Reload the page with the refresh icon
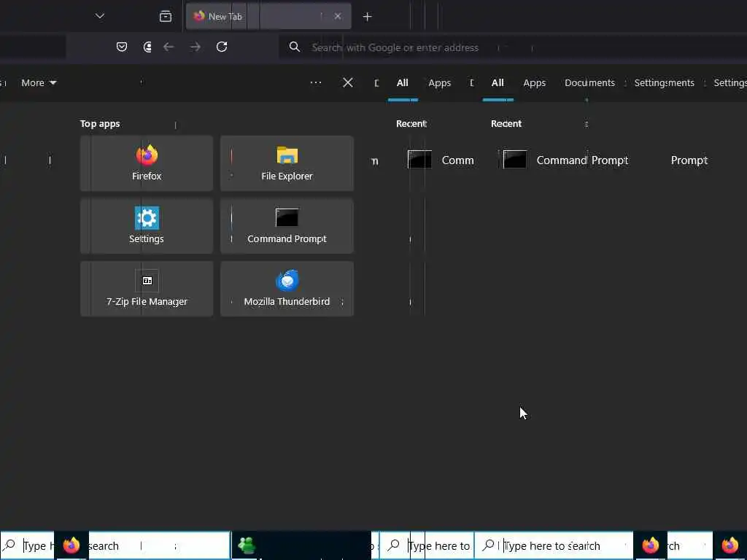 tap(222, 47)
